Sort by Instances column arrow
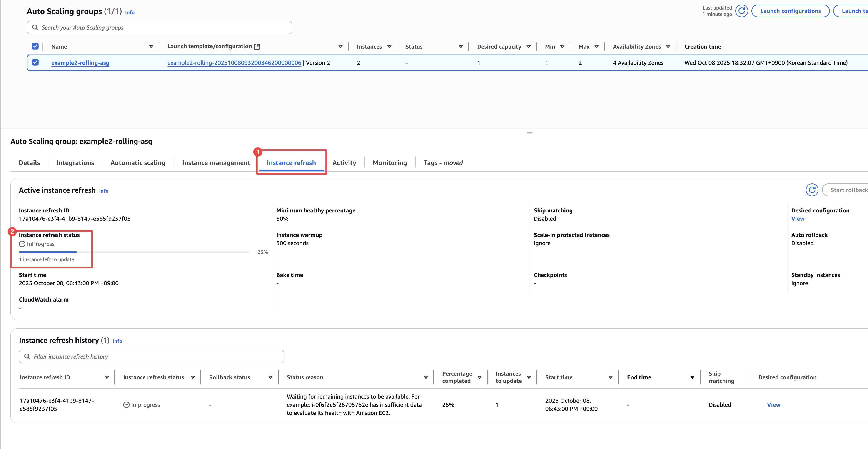The width and height of the screenshot is (868, 449). click(x=389, y=47)
